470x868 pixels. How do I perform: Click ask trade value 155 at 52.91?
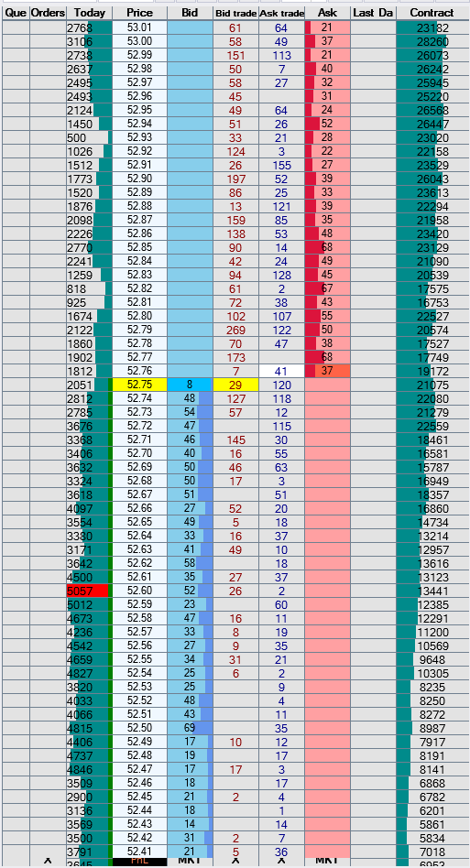282,165
